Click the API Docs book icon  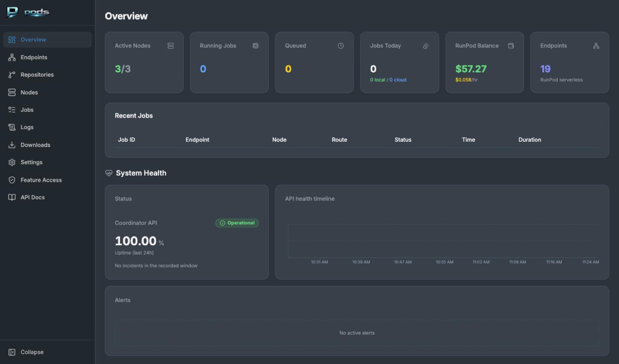coord(12,197)
